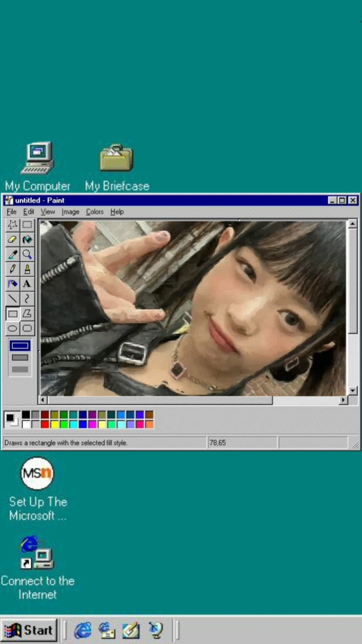Open the Image menu
The height and width of the screenshot is (644, 362).
click(70, 212)
